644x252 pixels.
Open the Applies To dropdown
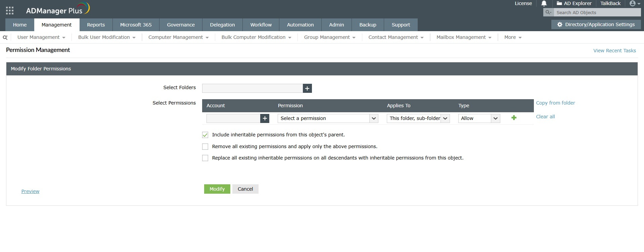click(x=418, y=118)
